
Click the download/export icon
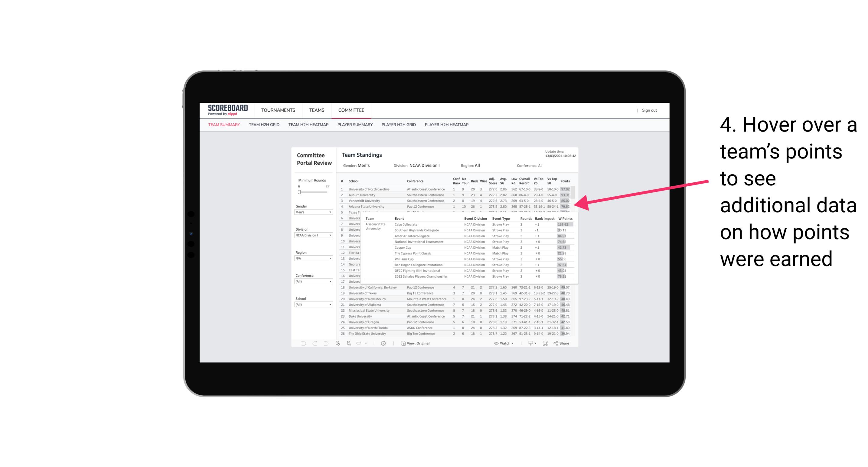point(530,343)
